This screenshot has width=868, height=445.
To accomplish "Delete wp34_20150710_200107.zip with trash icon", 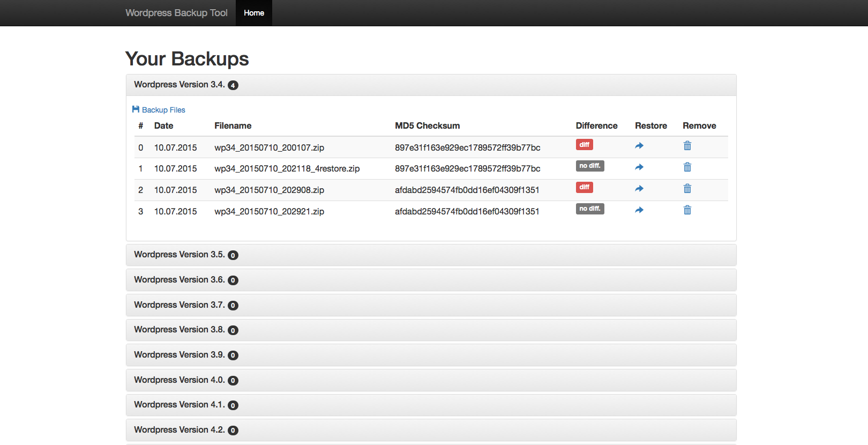I will tap(687, 146).
